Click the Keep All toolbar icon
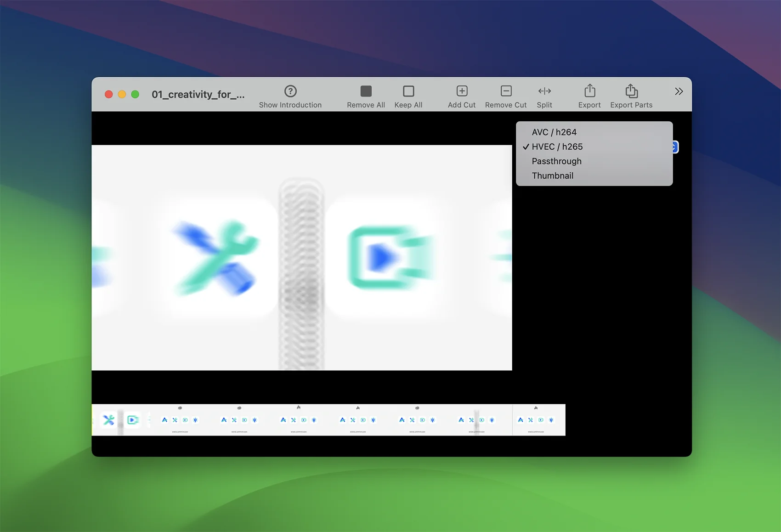Image resolution: width=781 pixels, height=532 pixels. point(408,91)
